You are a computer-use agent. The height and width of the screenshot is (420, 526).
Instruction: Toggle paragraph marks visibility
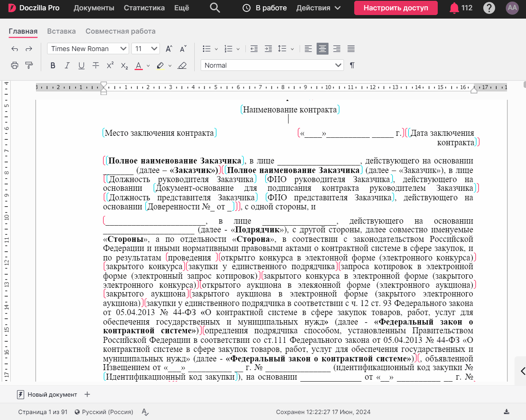tap(352, 65)
